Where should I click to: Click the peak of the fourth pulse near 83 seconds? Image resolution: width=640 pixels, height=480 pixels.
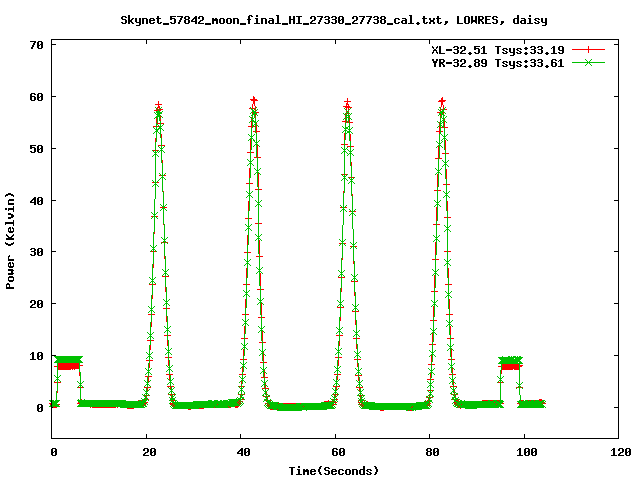[442, 101]
